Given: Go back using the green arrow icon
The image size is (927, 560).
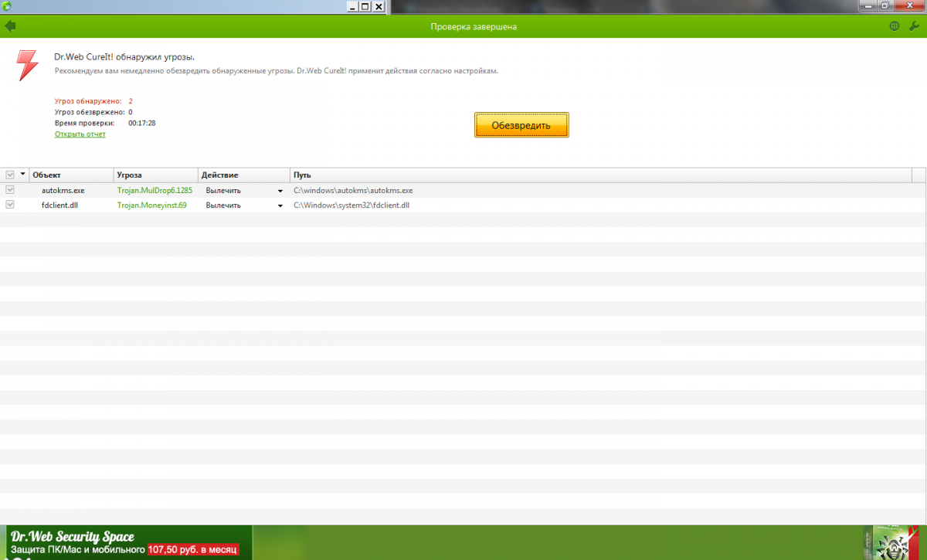Looking at the screenshot, I should (x=10, y=26).
